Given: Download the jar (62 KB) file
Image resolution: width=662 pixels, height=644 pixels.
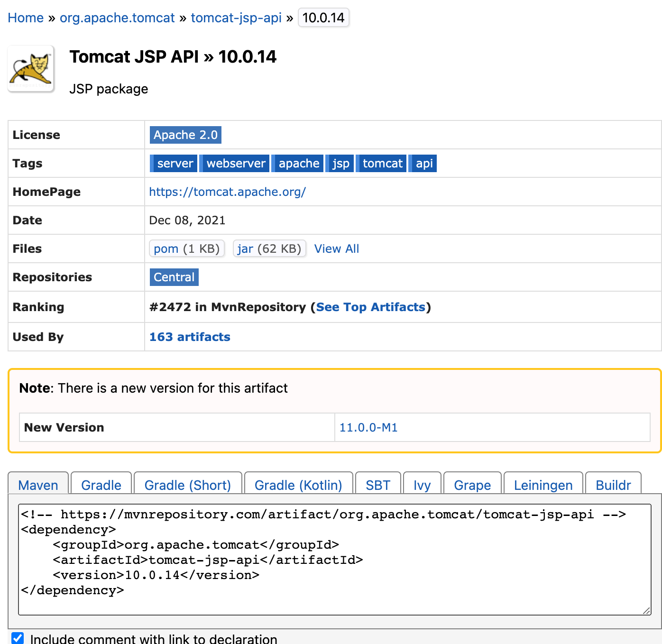Looking at the screenshot, I should [269, 248].
